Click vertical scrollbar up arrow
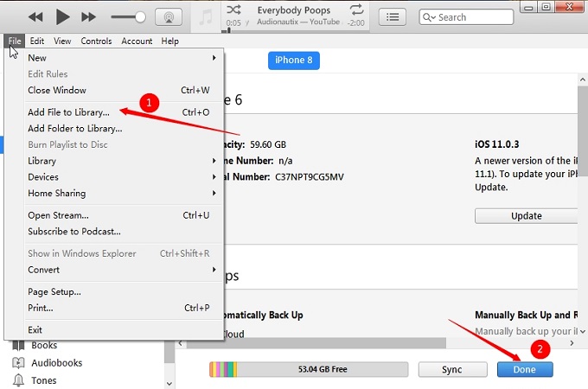The image size is (588, 389). tap(582, 80)
